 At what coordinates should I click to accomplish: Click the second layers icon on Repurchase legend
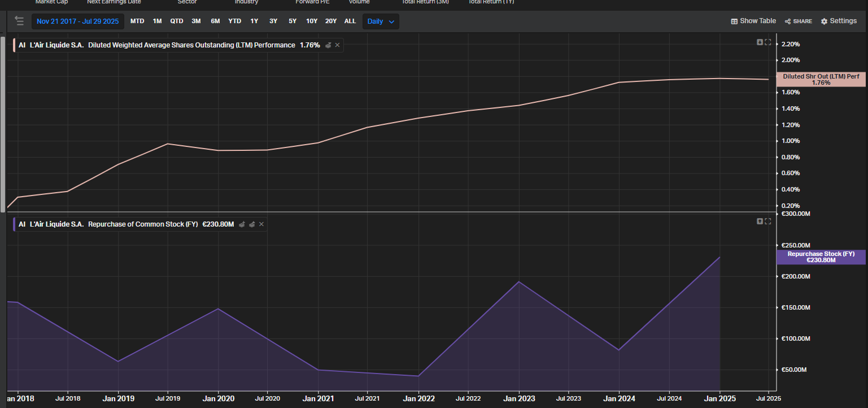252,224
